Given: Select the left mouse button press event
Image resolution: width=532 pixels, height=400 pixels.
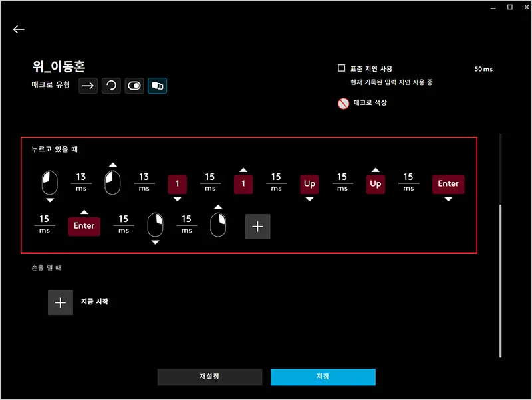Looking at the screenshot, I should [x=49, y=182].
